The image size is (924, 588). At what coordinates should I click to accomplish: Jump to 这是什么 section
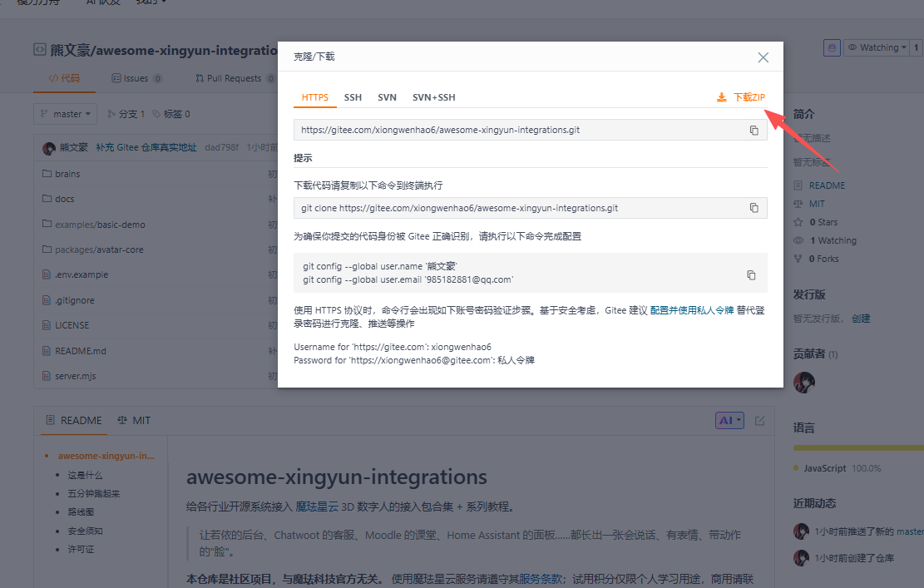pos(85,475)
